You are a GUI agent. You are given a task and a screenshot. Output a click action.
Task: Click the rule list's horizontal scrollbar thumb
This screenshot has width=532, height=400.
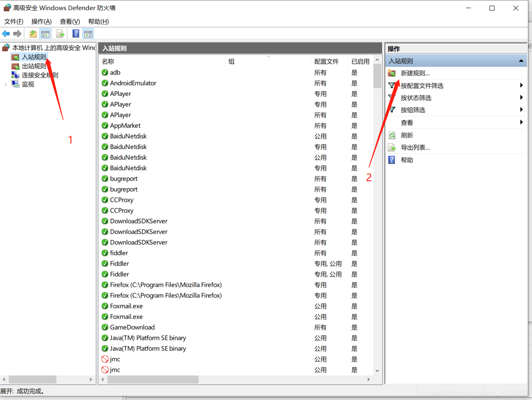click(x=153, y=379)
